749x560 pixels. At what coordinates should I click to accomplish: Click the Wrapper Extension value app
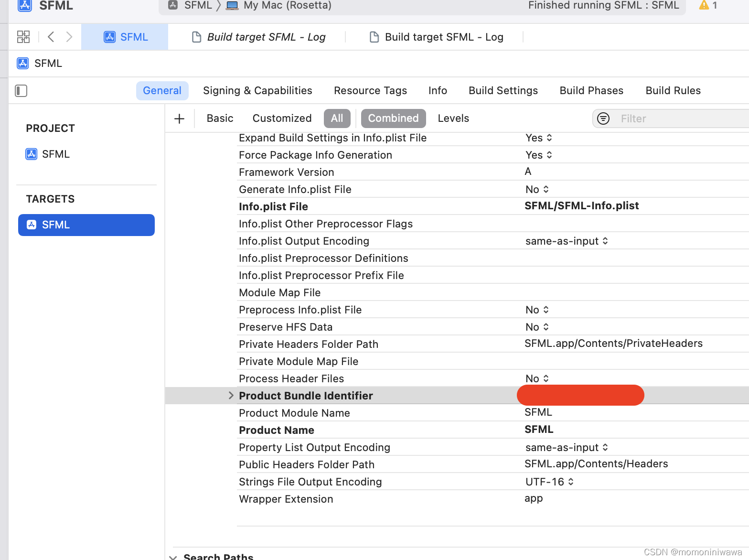point(534,498)
